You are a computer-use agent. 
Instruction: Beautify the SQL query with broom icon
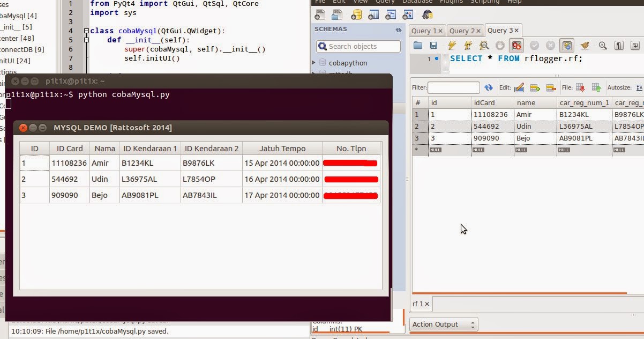click(585, 46)
